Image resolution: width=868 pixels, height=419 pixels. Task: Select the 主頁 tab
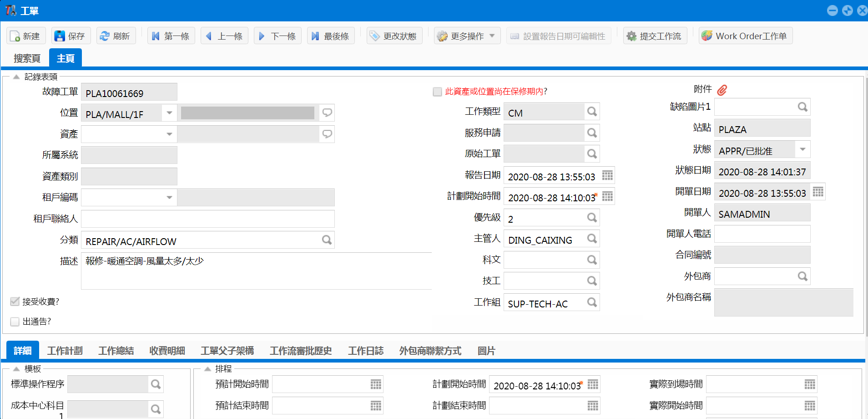click(66, 58)
